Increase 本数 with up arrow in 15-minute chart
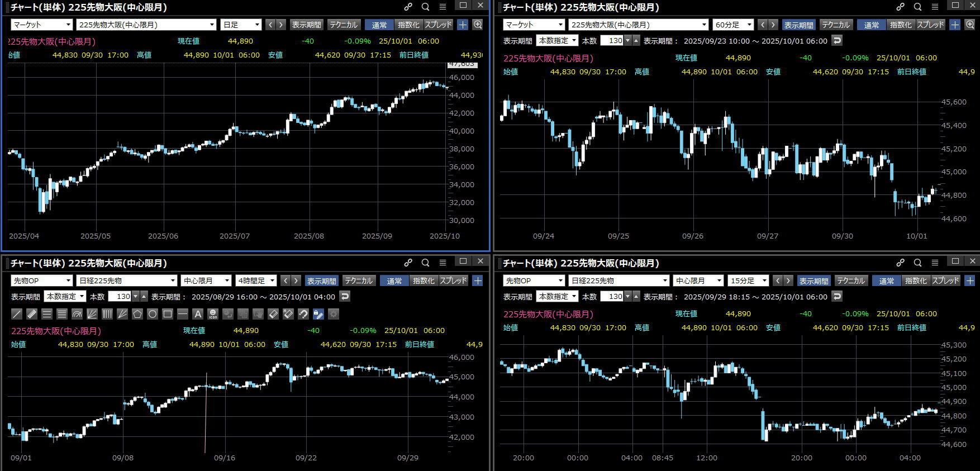The height and width of the screenshot is (471, 980). tap(636, 296)
